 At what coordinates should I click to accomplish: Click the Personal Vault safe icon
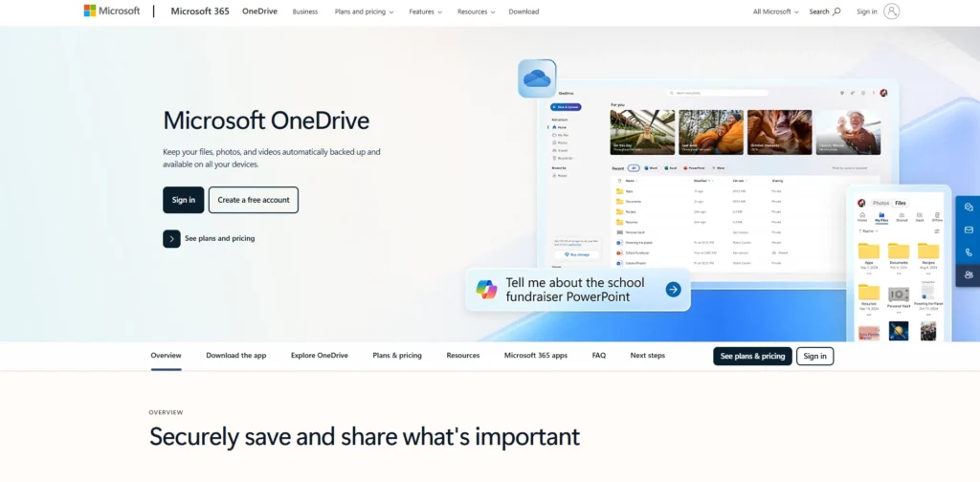(899, 295)
